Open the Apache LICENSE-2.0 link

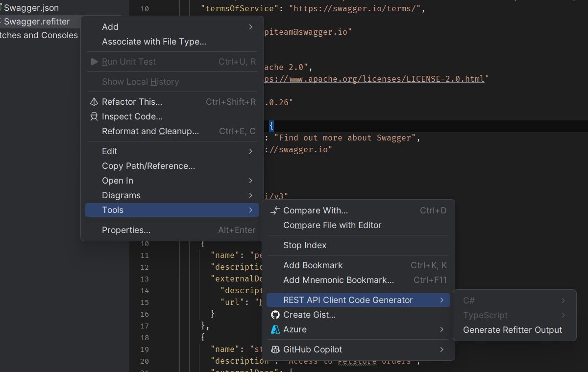[373, 79]
